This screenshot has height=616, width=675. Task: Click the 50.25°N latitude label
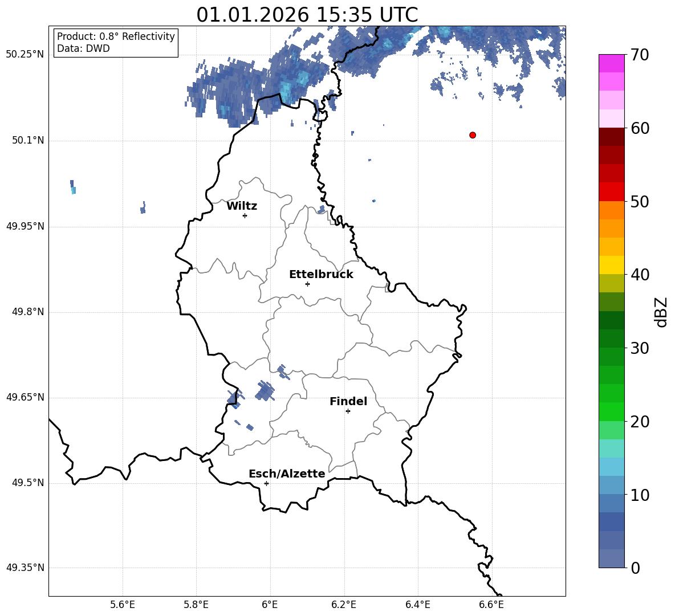[25, 55]
